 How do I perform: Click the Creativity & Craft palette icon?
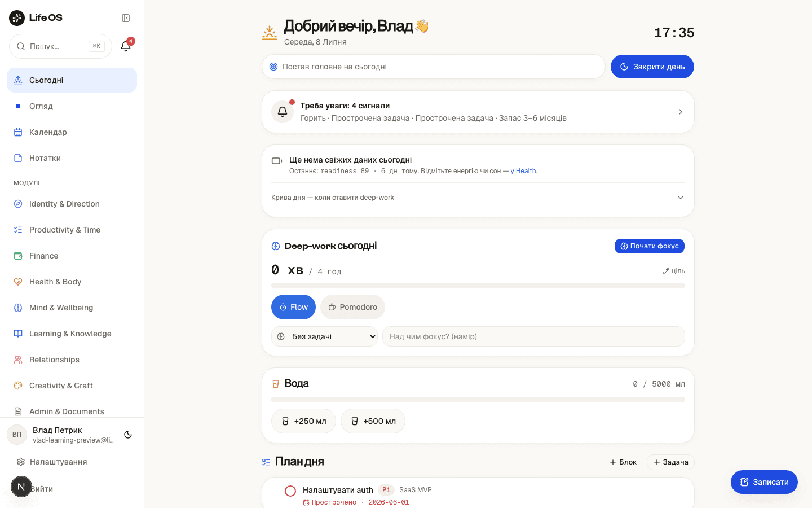[x=18, y=386]
